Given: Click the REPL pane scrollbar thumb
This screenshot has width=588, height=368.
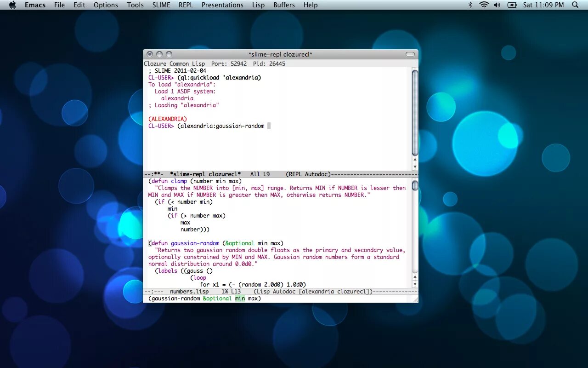Looking at the screenshot, I should coord(415,113).
